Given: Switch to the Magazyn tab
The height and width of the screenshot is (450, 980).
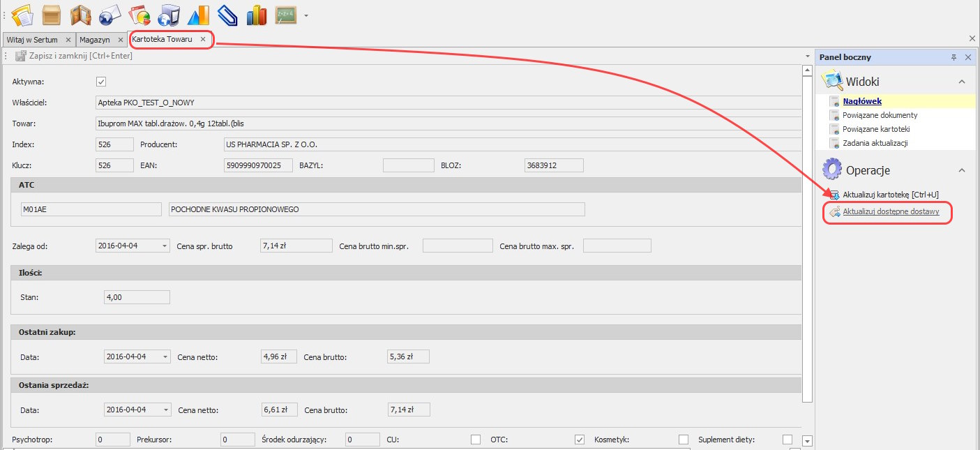Looking at the screenshot, I should (x=95, y=40).
